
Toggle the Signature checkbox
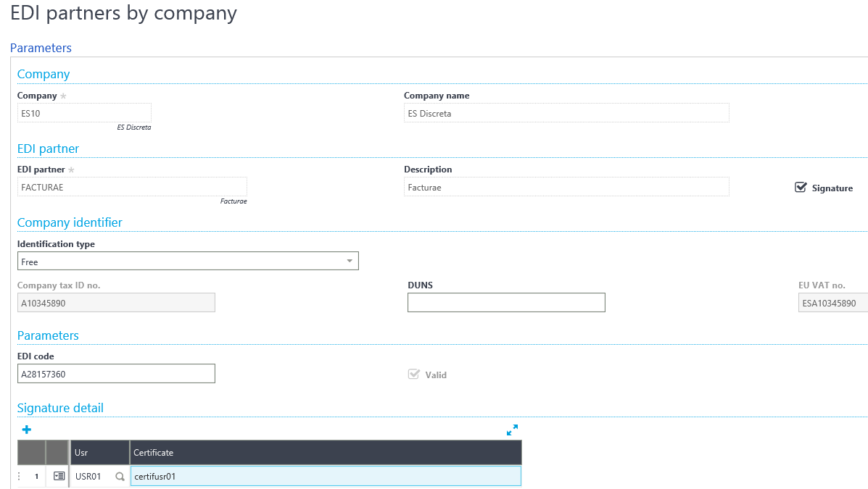point(801,188)
